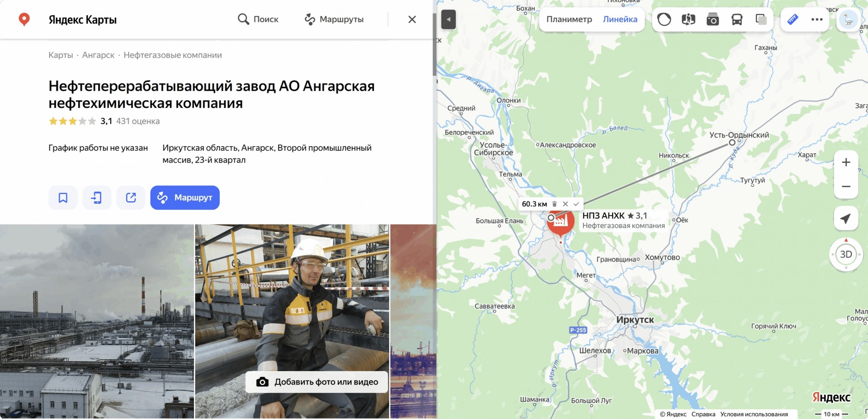Click График работы не указан text
The image size is (868, 419).
[x=98, y=148]
